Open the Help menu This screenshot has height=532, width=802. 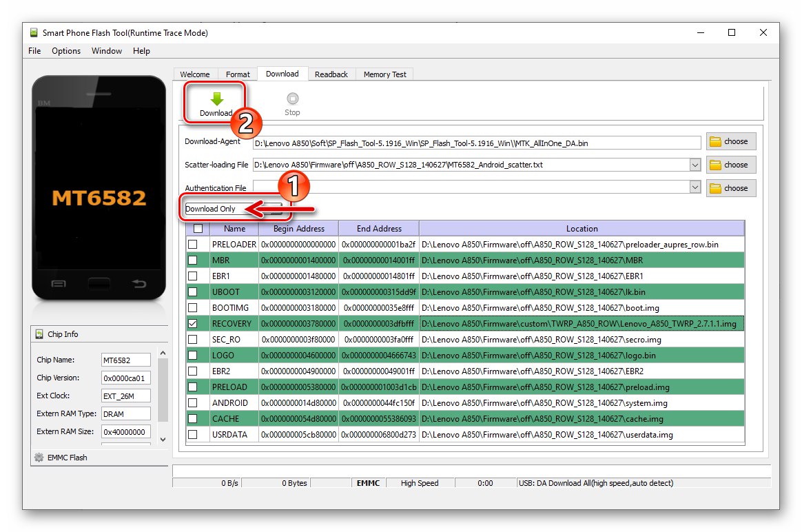[141, 50]
